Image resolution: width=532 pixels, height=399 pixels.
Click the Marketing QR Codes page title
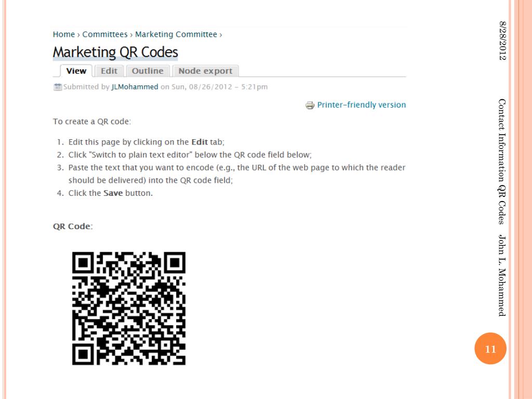115,52
